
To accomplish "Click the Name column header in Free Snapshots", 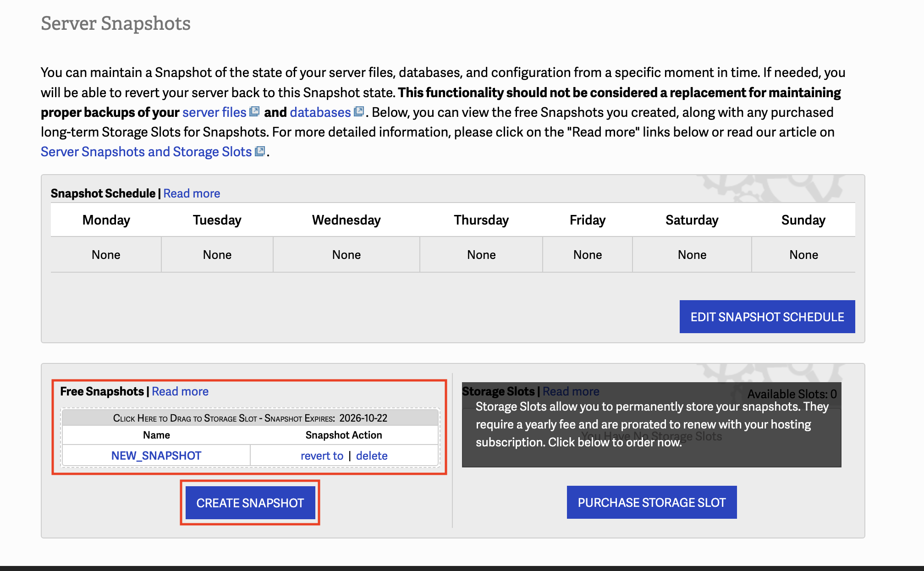I will pos(156,435).
